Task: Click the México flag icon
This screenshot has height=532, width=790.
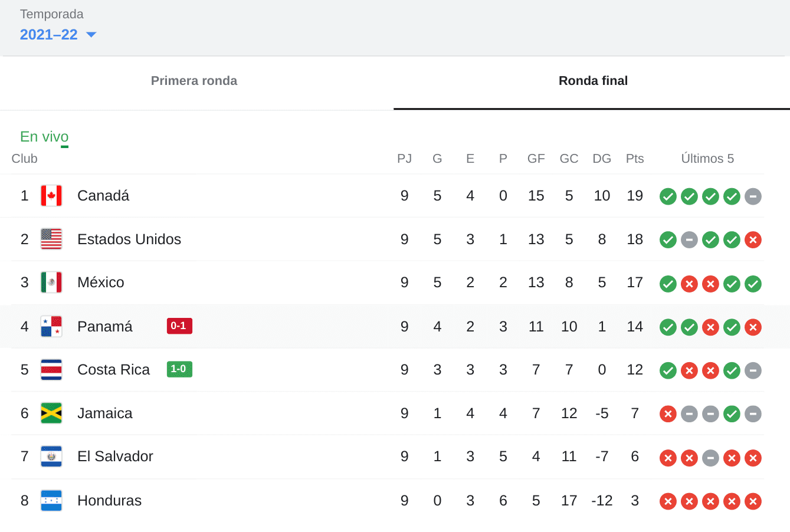Action: [51, 283]
